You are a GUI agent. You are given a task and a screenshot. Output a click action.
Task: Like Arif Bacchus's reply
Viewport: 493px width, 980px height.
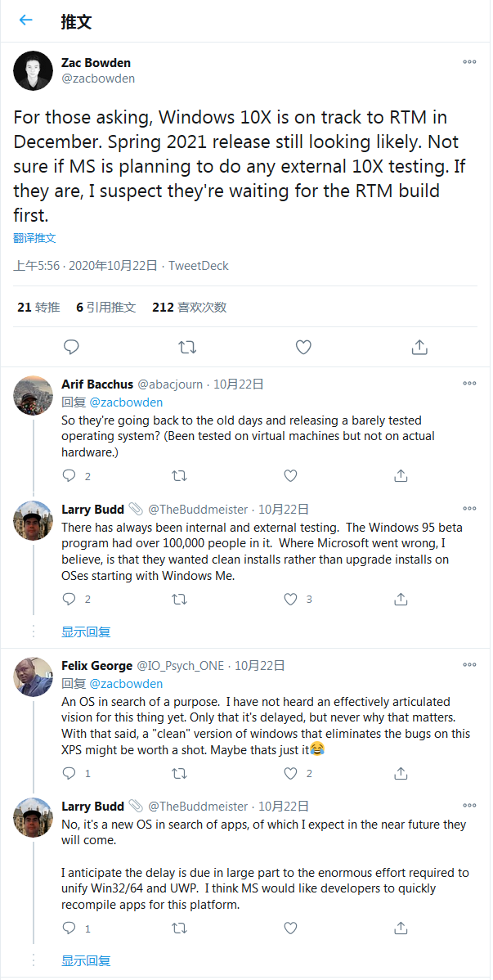click(290, 475)
